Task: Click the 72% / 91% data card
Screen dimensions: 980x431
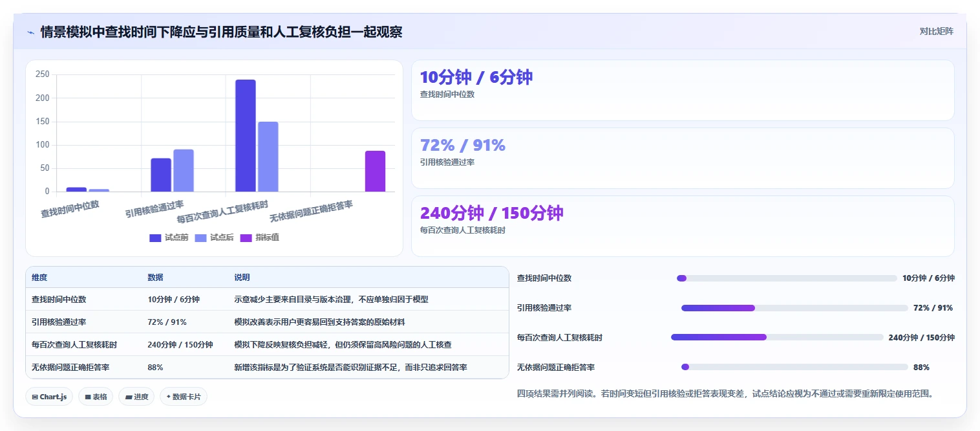Action: [x=683, y=159]
